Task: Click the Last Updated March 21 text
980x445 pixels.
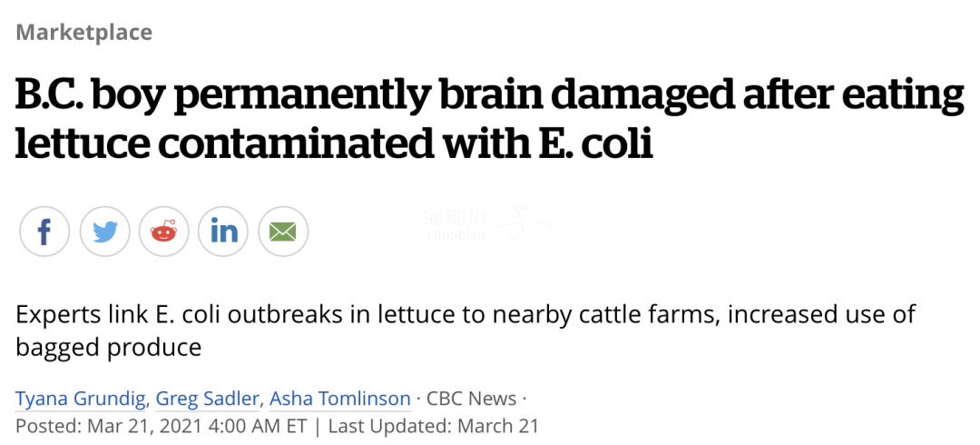Action: click(x=433, y=426)
